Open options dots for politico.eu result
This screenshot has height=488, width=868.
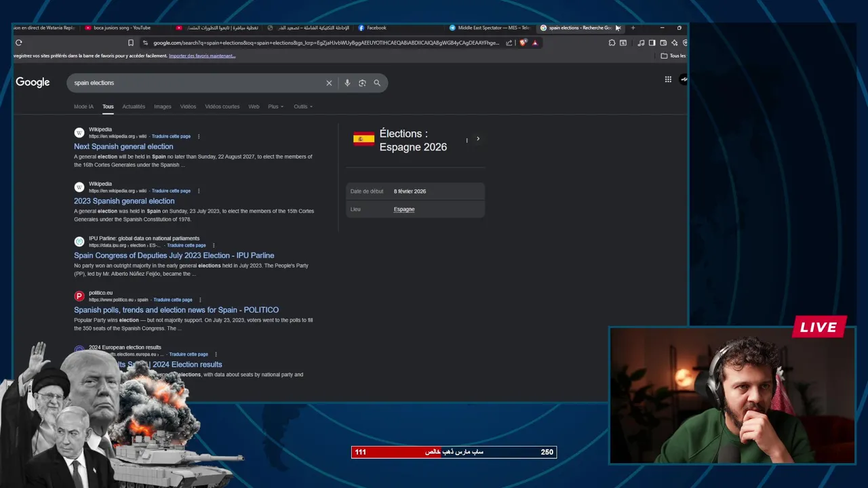tap(200, 300)
